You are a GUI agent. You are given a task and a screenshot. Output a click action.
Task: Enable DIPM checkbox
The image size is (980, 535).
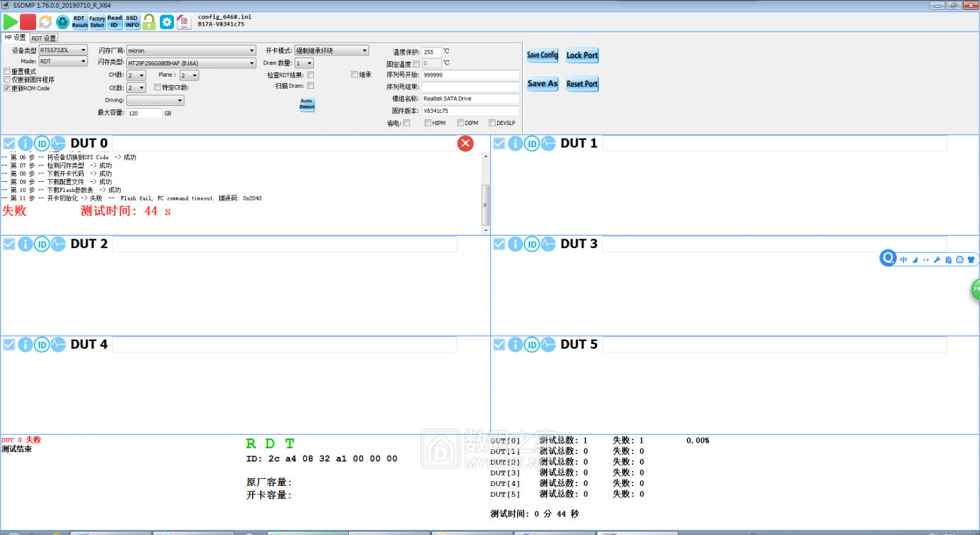[461, 123]
